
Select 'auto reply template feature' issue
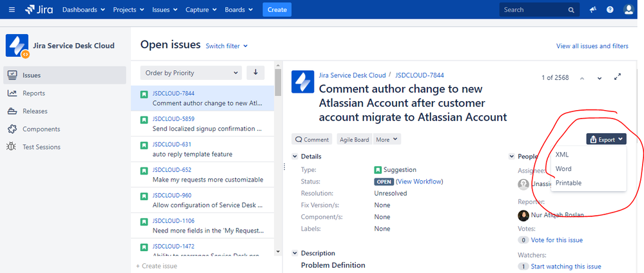click(x=202, y=149)
